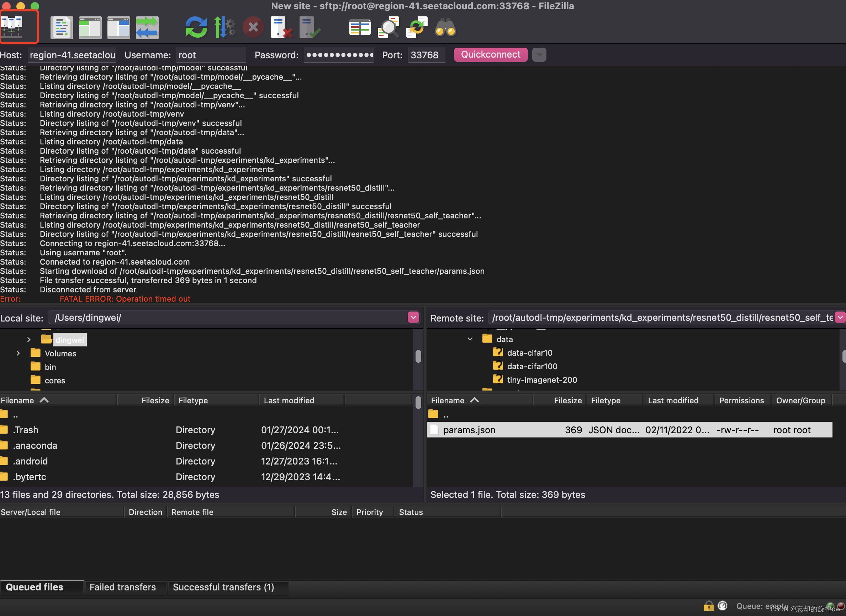Open the binoculars file search icon
The height and width of the screenshot is (616, 846).
(x=445, y=27)
